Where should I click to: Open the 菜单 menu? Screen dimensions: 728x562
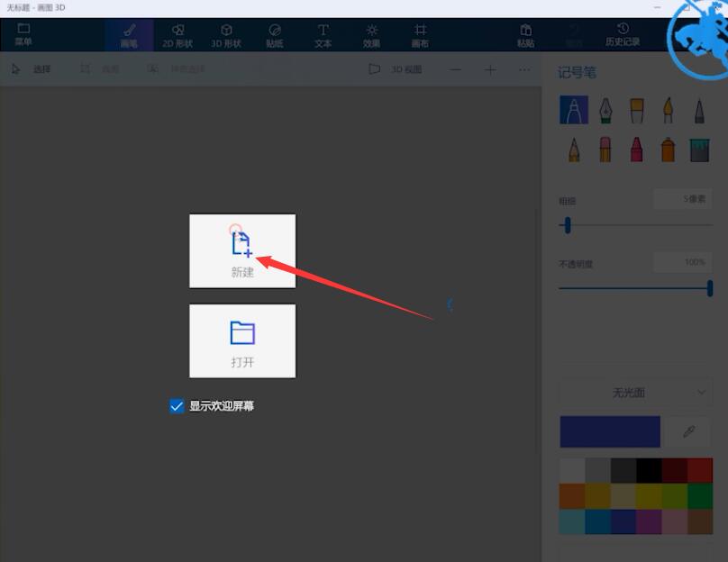(24, 33)
